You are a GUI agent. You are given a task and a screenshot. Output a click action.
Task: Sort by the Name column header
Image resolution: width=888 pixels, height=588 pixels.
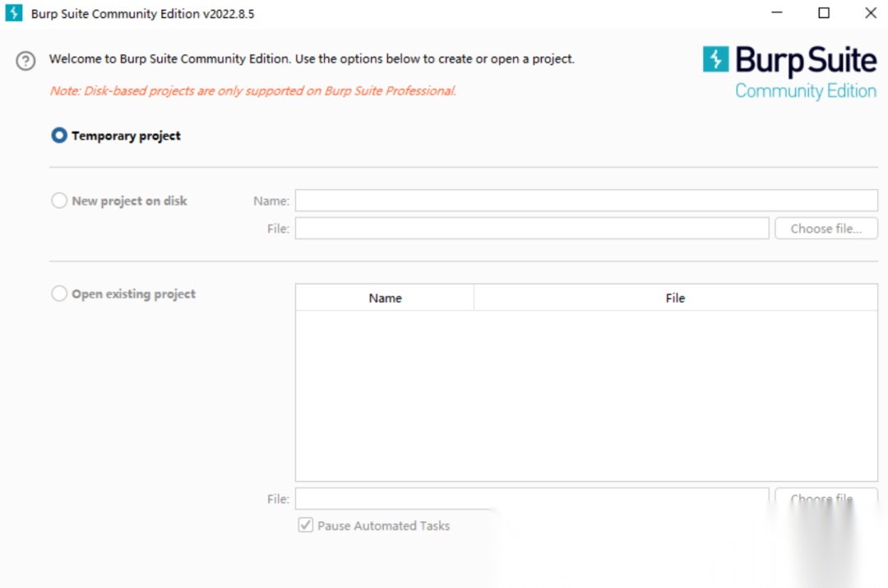tap(385, 298)
